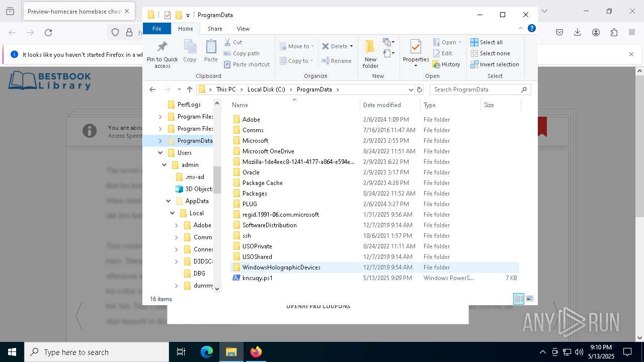Click the Search ProgramData field
Viewport: 644px width, 362px height.
coord(480,89)
